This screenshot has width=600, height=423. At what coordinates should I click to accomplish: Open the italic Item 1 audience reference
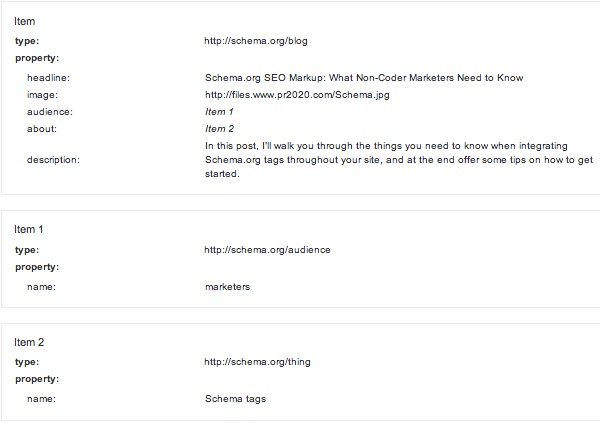tap(218, 112)
